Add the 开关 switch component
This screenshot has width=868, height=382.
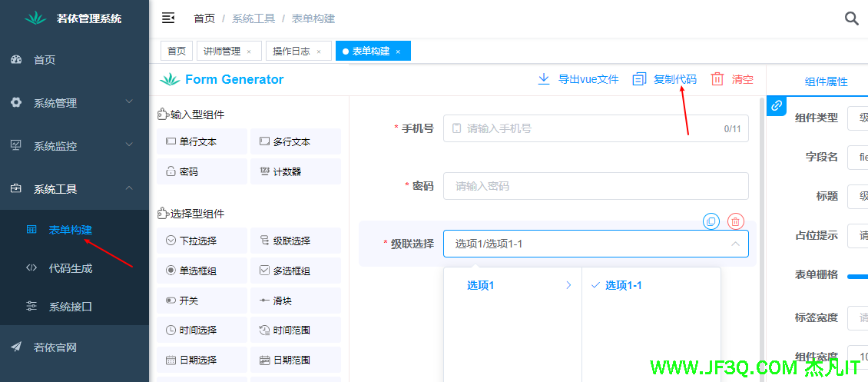pyautogui.click(x=201, y=301)
